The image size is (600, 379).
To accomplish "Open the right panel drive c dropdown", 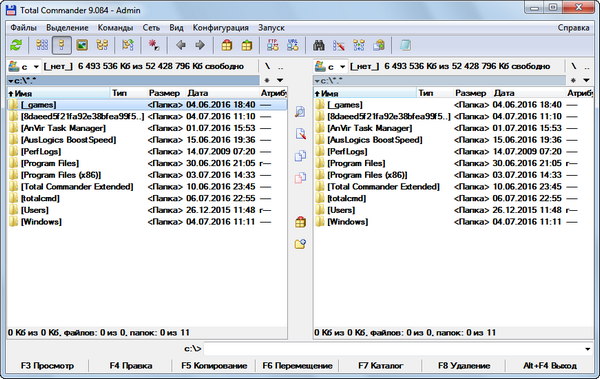I will pyautogui.click(x=330, y=67).
